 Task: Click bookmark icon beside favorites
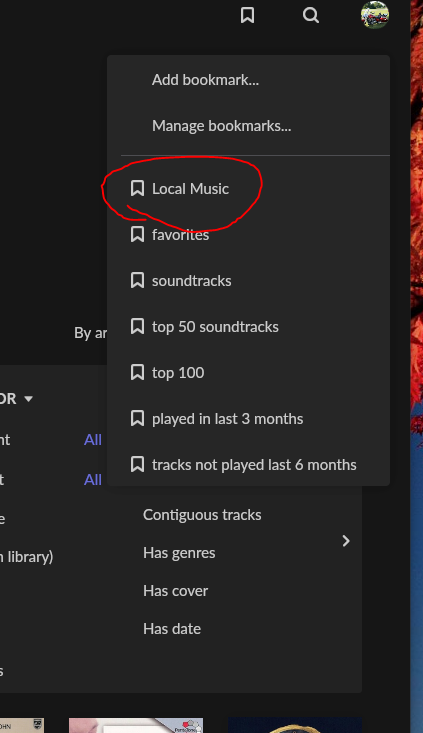pyautogui.click(x=137, y=234)
